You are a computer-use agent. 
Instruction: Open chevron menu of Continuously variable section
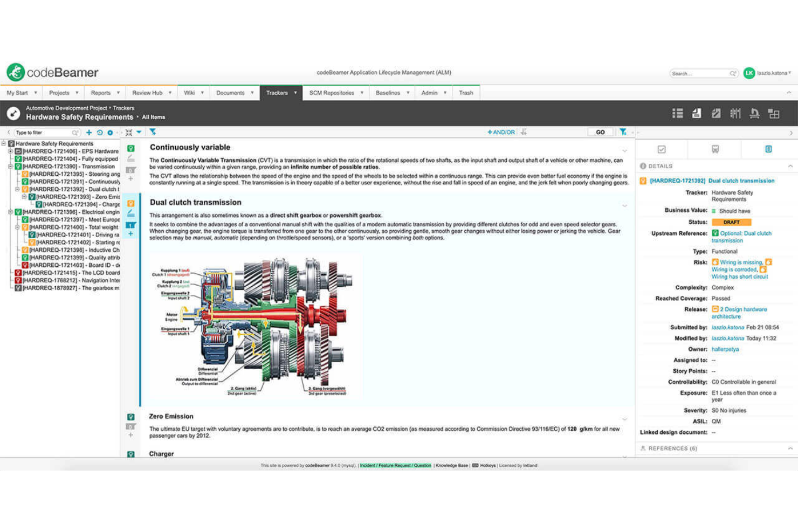coord(625,150)
